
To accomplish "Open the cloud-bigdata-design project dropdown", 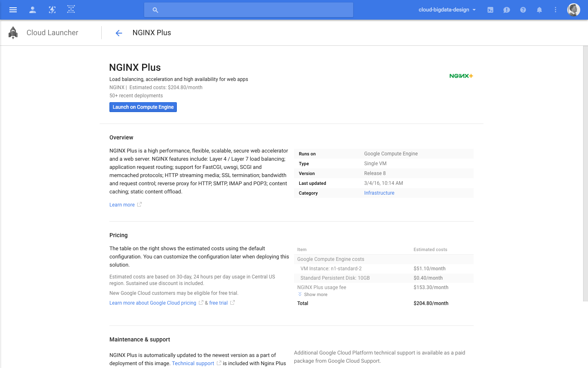I will point(447,10).
